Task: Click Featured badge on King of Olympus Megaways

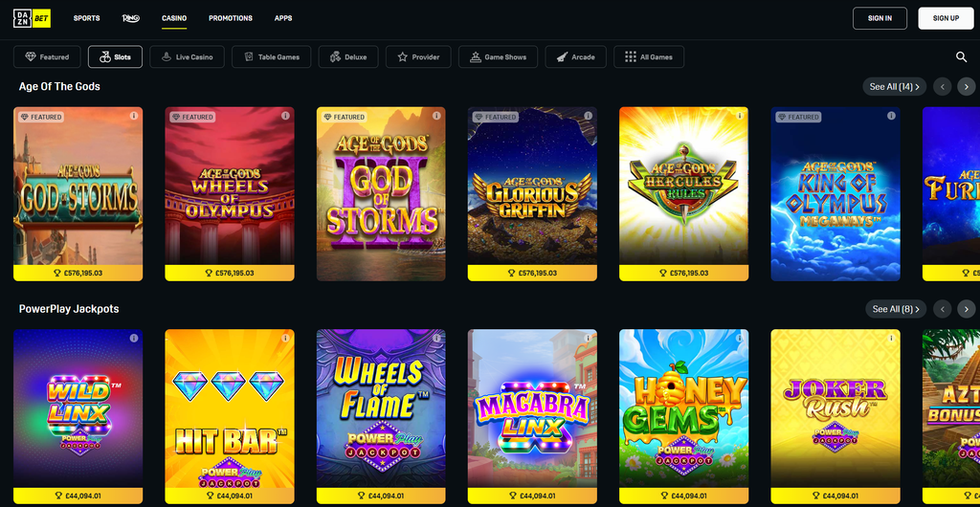Action: coord(798,117)
